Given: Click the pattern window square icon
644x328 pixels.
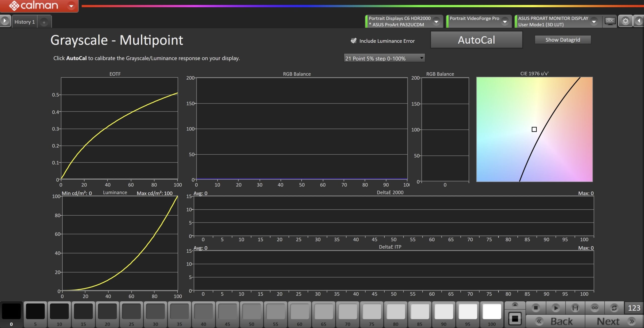Looking at the screenshot, I should (515, 319).
